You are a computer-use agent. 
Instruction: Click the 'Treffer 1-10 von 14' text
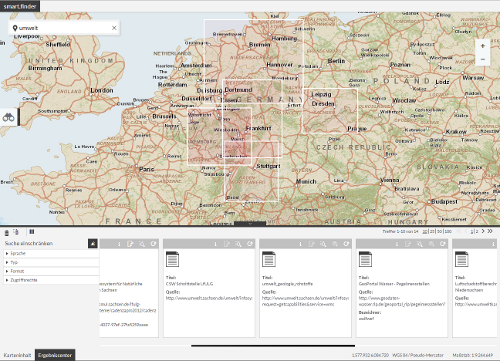pos(400,231)
